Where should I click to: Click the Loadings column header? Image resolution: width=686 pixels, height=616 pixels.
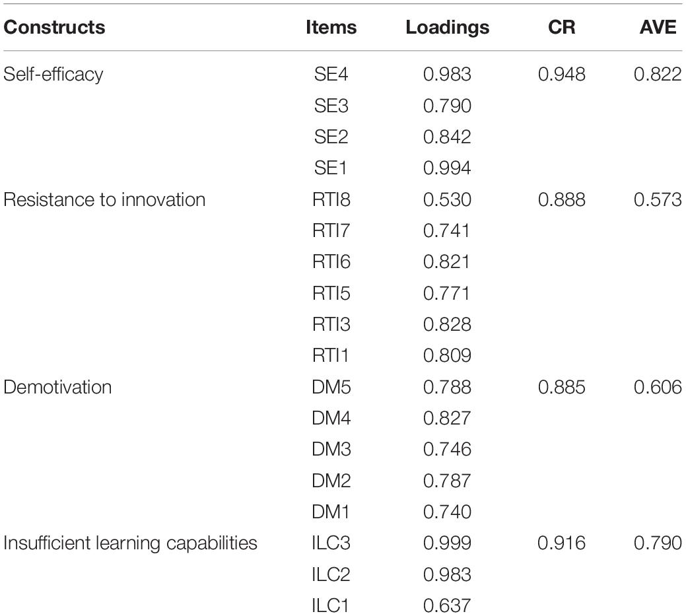point(447,28)
